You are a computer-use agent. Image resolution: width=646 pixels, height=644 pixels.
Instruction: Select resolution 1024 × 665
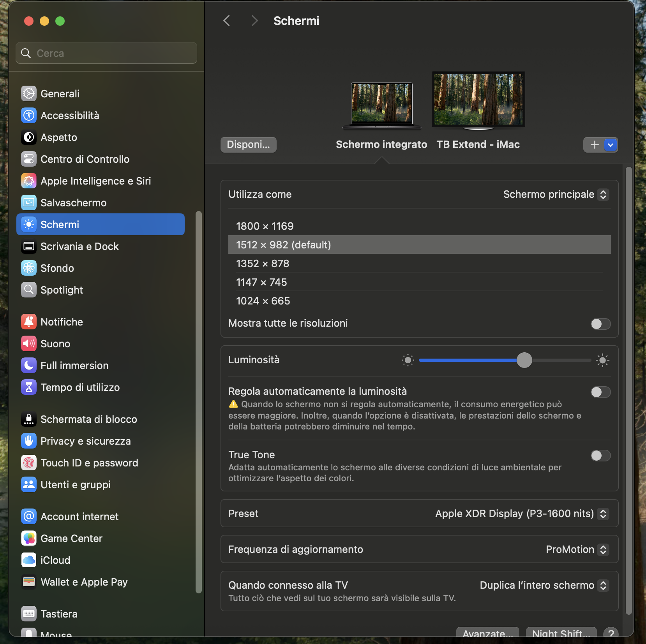pyautogui.click(x=420, y=301)
